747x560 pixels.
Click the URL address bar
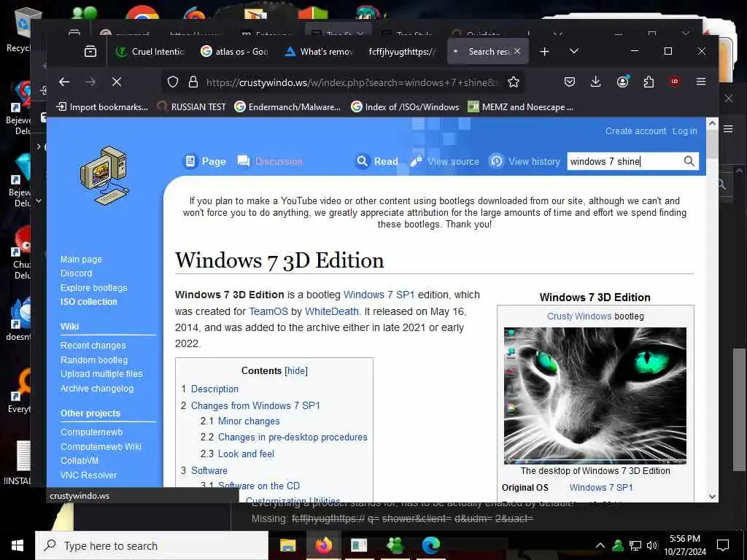click(x=352, y=82)
